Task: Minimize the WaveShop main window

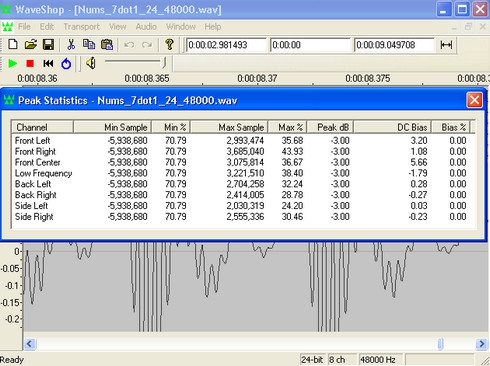Action: 444,9
